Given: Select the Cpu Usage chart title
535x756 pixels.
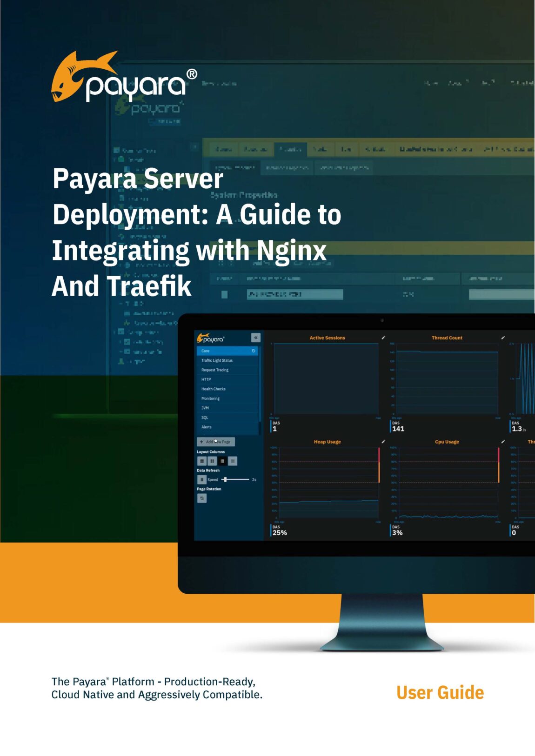Looking at the screenshot, I should [447, 442].
